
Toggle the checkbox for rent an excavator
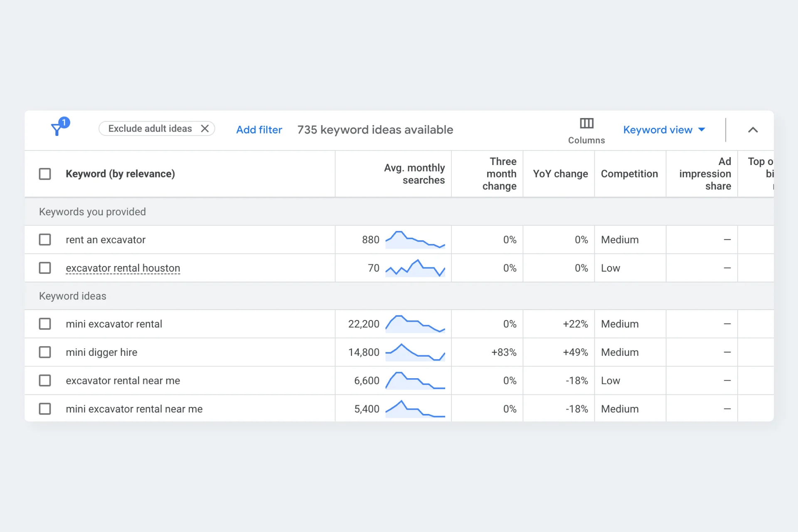pyautogui.click(x=45, y=240)
